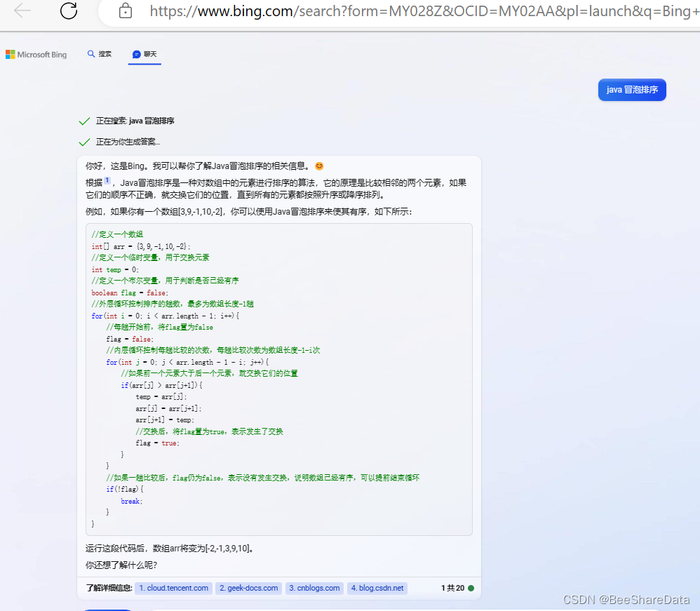Click the 'if(arr[j] > arr[j+1]){' code line

pyautogui.click(x=161, y=385)
